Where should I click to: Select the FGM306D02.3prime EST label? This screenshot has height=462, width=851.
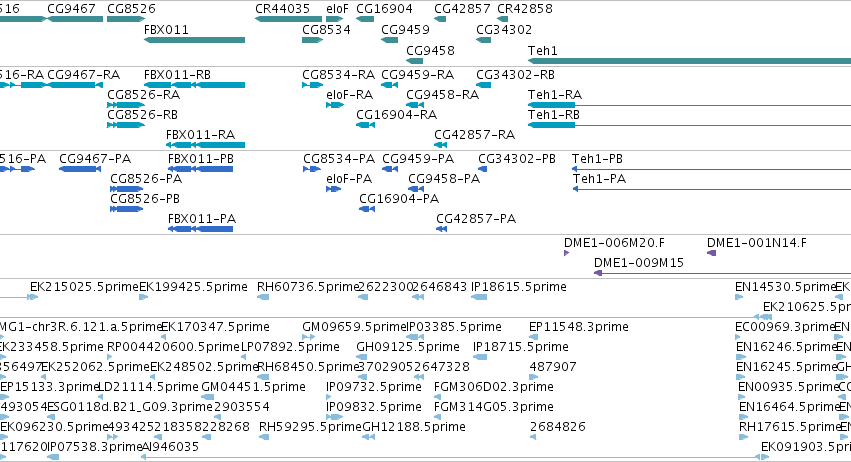[494, 388]
